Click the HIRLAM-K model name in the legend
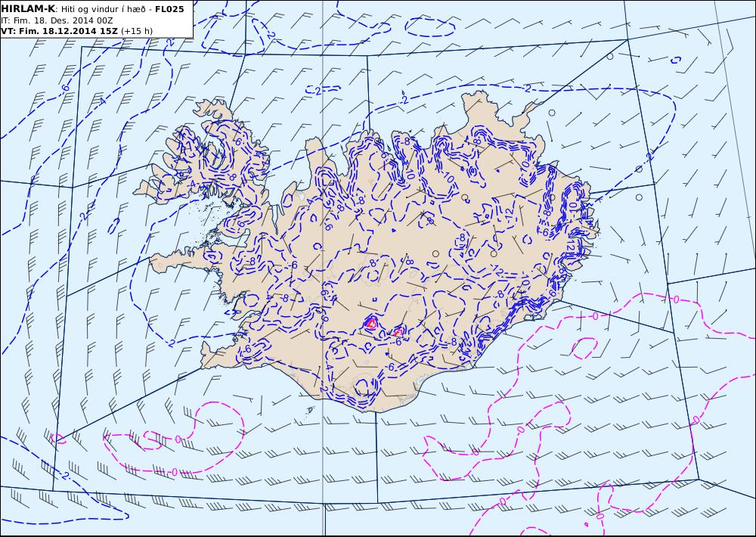This screenshot has height=537, width=756. [x=28, y=9]
